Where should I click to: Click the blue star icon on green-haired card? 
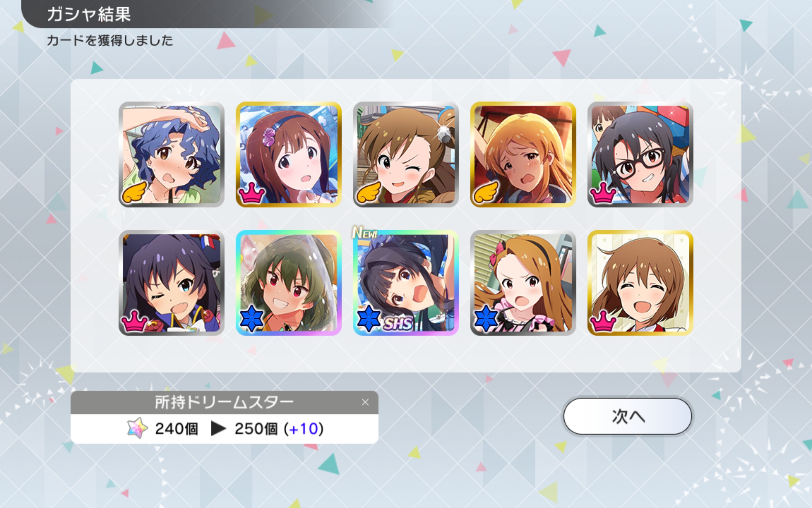251,318
